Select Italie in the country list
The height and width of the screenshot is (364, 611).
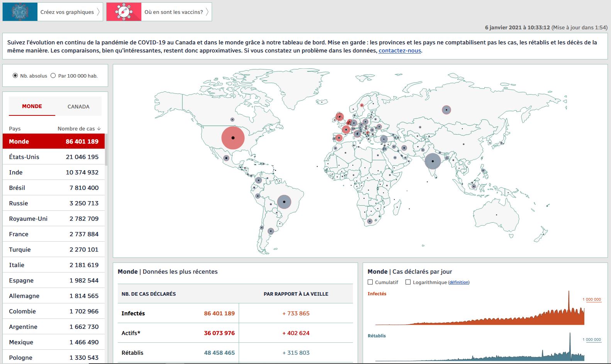[x=54, y=265]
